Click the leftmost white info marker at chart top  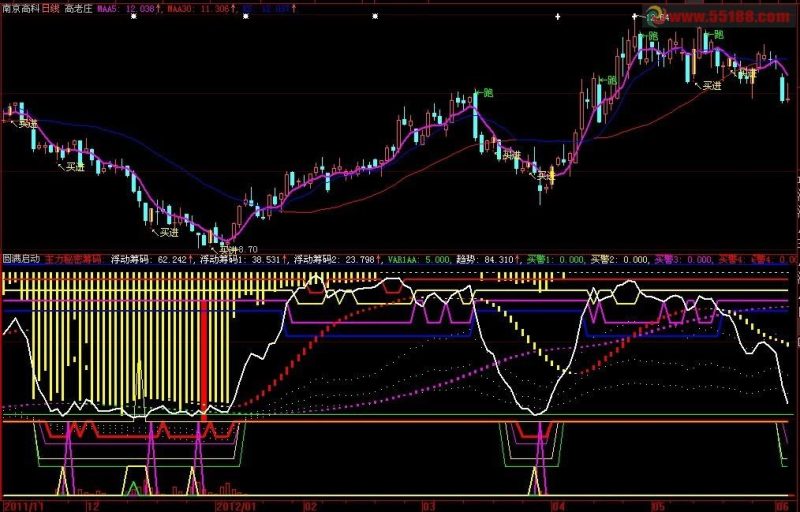[x=134, y=16]
